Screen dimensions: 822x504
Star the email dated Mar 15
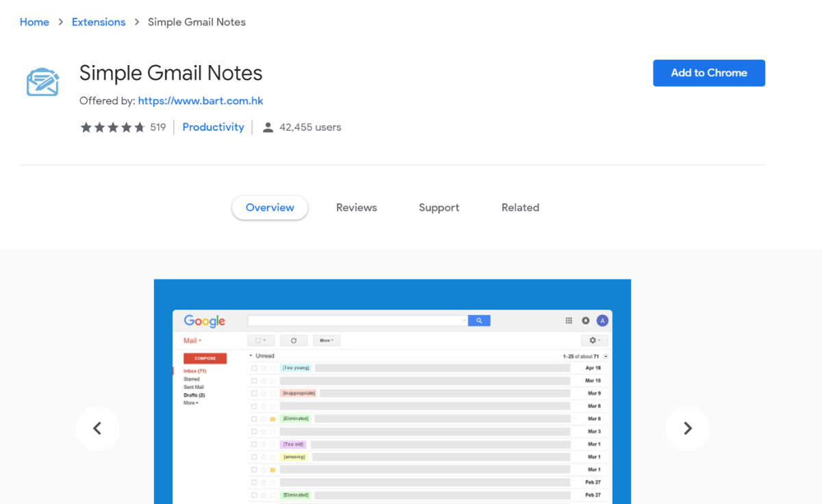click(262, 380)
